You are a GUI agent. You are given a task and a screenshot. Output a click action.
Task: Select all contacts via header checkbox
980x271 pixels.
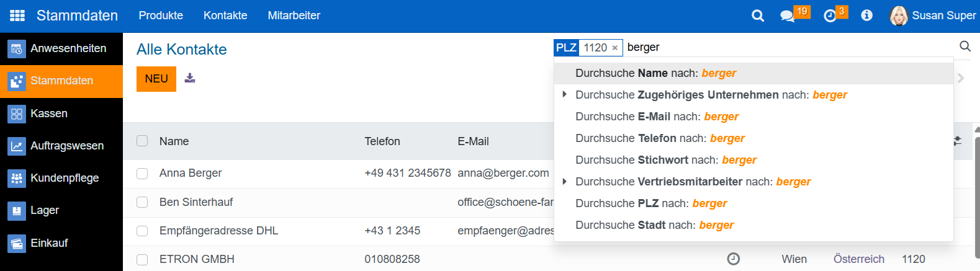click(142, 141)
